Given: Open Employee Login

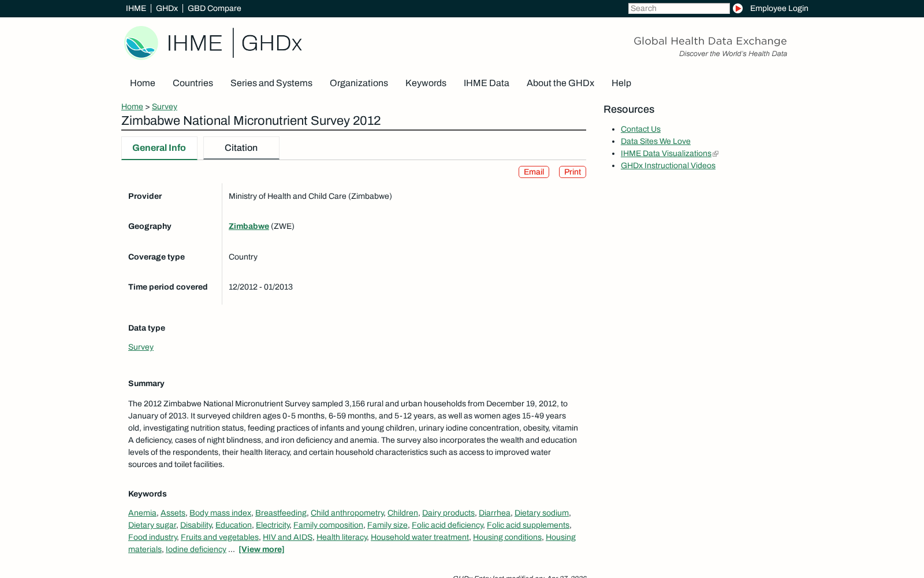Looking at the screenshot, I should pos(779,8).
